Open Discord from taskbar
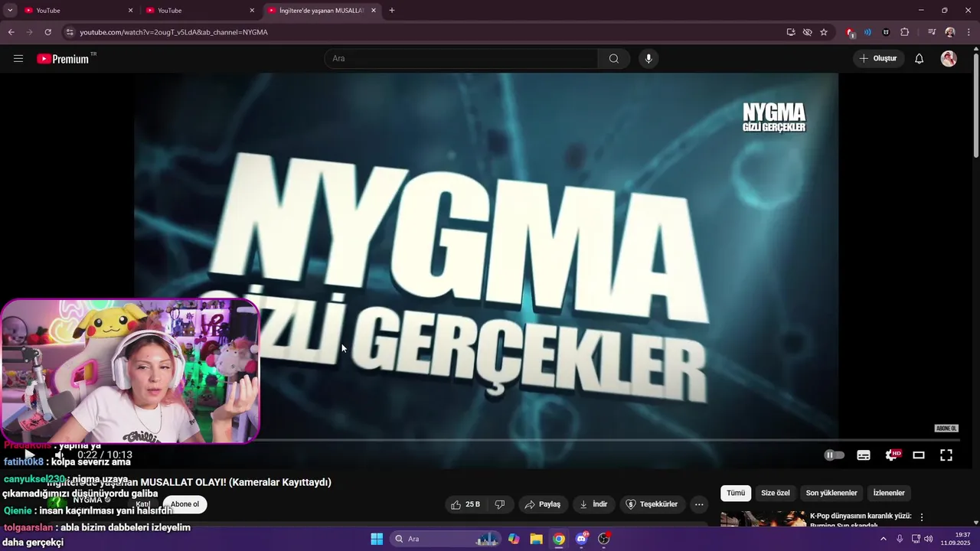 click(581, 539)
